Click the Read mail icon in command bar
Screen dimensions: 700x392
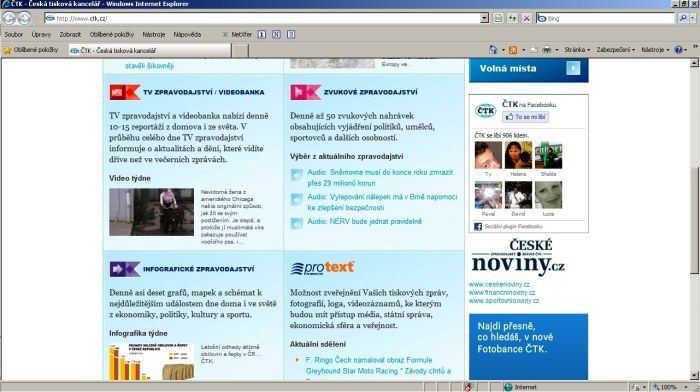533,50
